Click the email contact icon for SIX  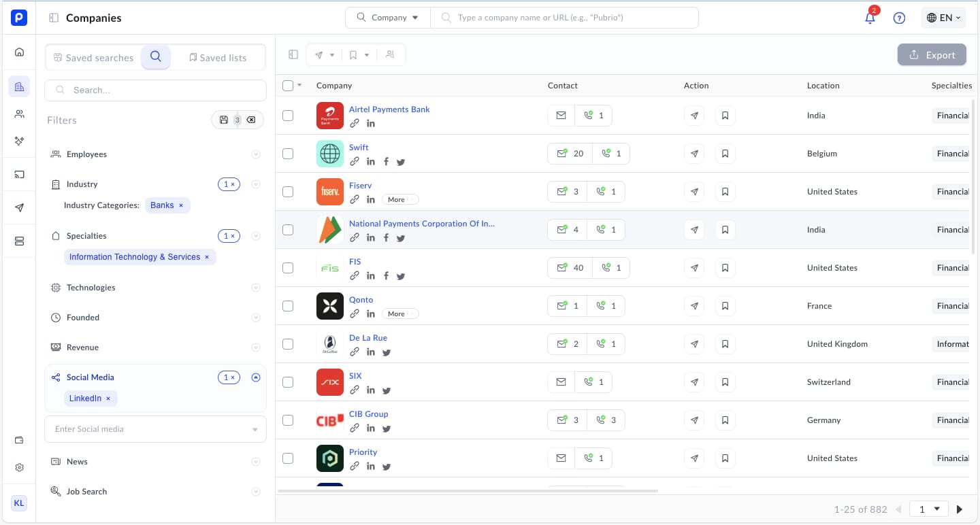[x=561, y=382]
